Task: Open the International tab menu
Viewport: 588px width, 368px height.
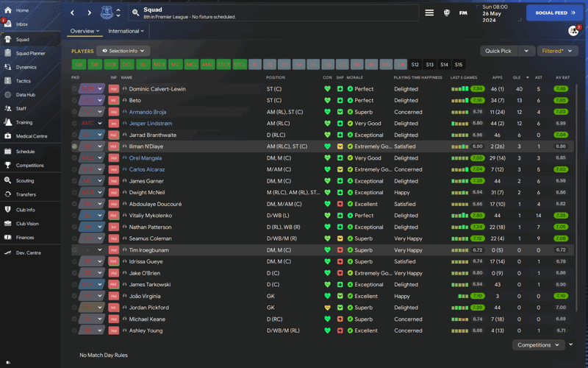Action: pos(126,31)
